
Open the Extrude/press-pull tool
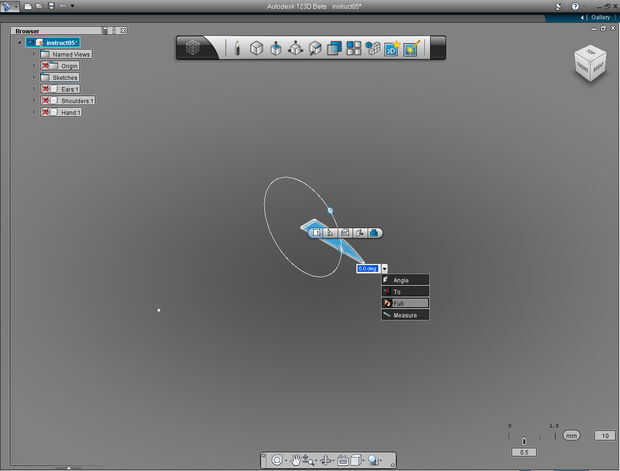[276, 48]
